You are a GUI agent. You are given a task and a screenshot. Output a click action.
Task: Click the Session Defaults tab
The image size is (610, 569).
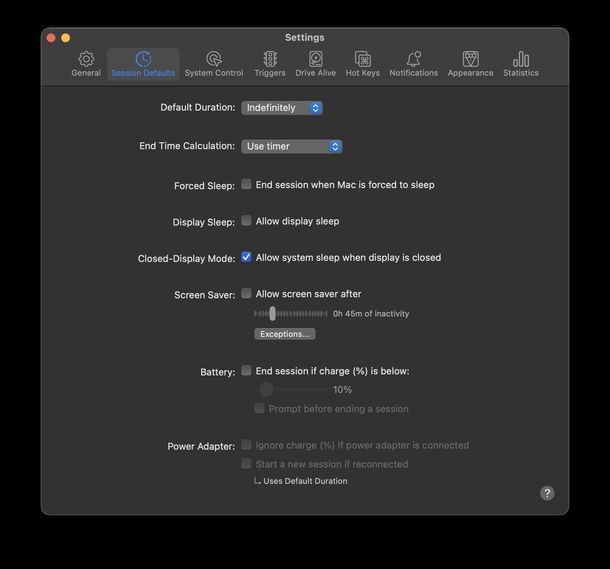143,64
